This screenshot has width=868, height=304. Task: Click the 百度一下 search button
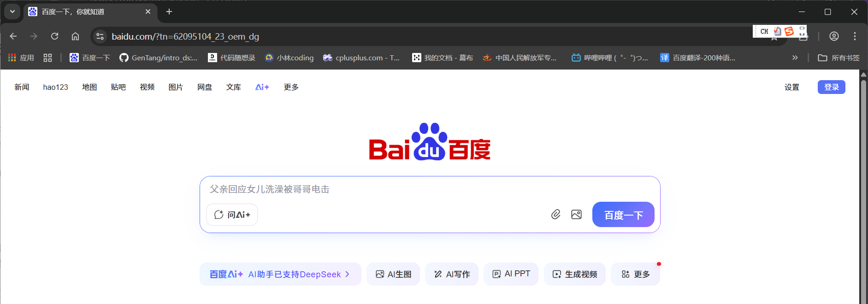click(623, 215)
